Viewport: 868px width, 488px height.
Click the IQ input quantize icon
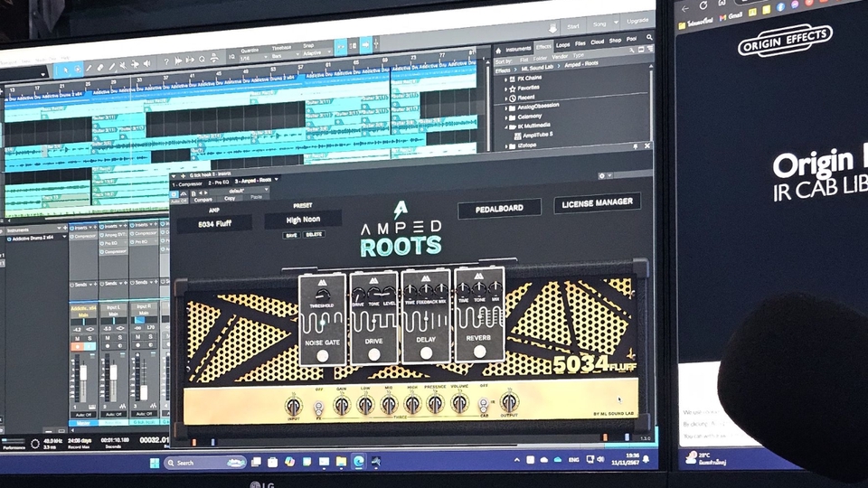[x=232, y=58]
